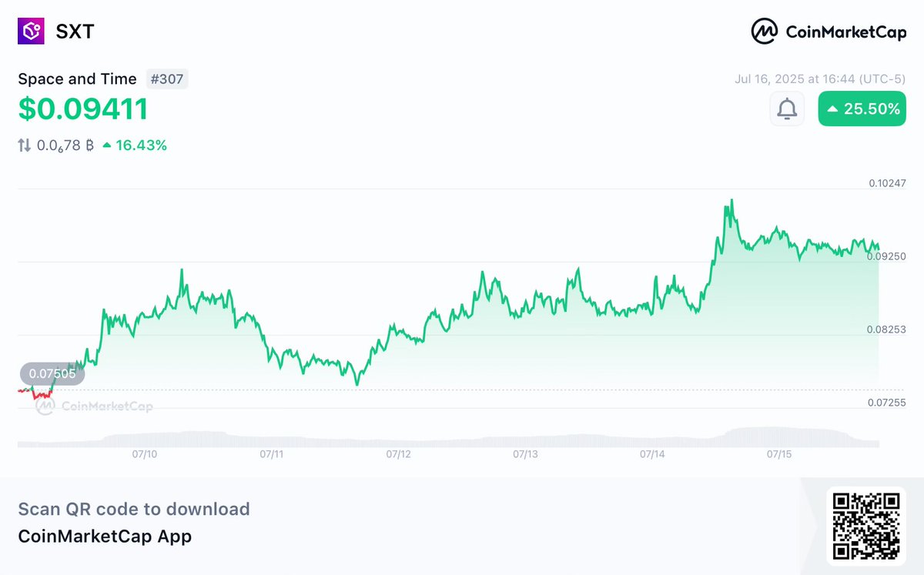Click the price alert bell icon
The height and width of the screenshot is (575, 924).
tap(787, 109)
